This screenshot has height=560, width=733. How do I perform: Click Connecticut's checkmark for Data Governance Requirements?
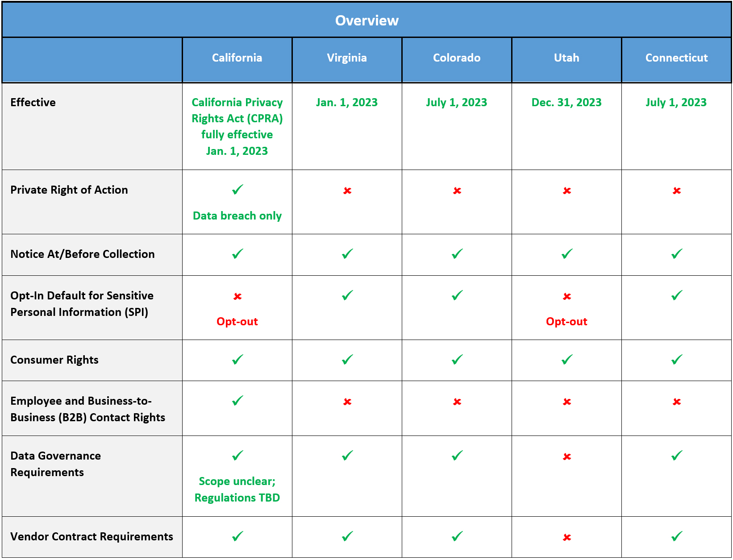point(677,456)
